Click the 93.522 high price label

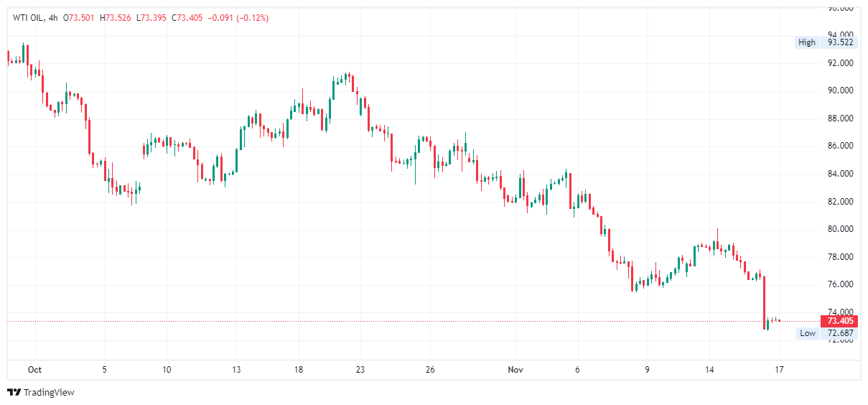pyautogui.click(x=840, y=42)
